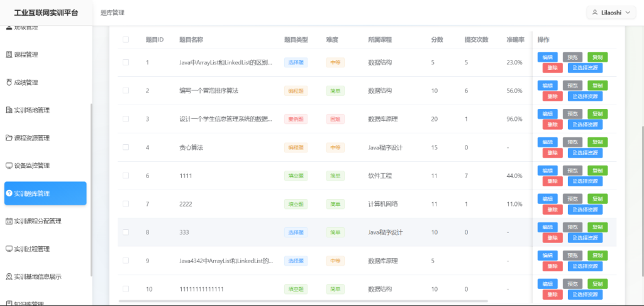
Task: Click the 实训场地管理 building icon
Action: [x=9, y=110]
